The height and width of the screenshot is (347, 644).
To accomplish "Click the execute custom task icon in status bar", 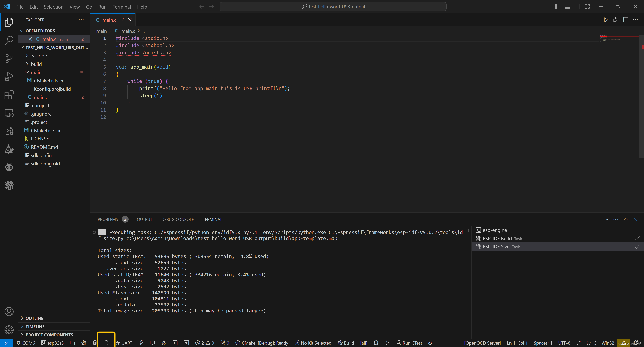I will (x=186, y=343).
